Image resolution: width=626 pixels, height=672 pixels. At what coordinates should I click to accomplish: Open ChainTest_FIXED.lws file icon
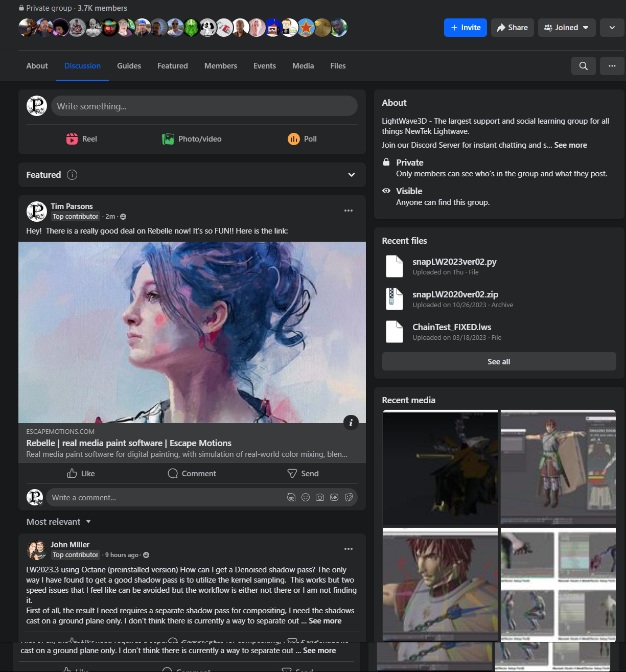pyautogui.click(x=394, y=332)
